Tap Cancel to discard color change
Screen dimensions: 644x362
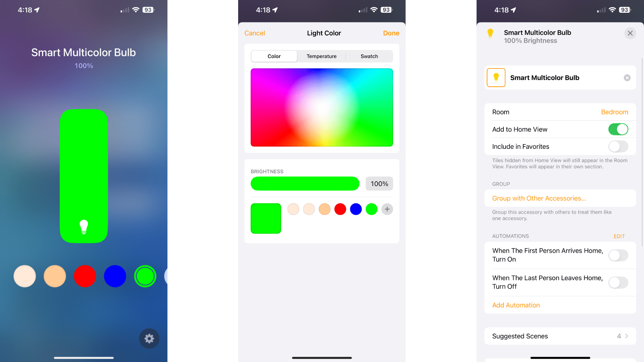pyautogui.click(x=255, y=33)
